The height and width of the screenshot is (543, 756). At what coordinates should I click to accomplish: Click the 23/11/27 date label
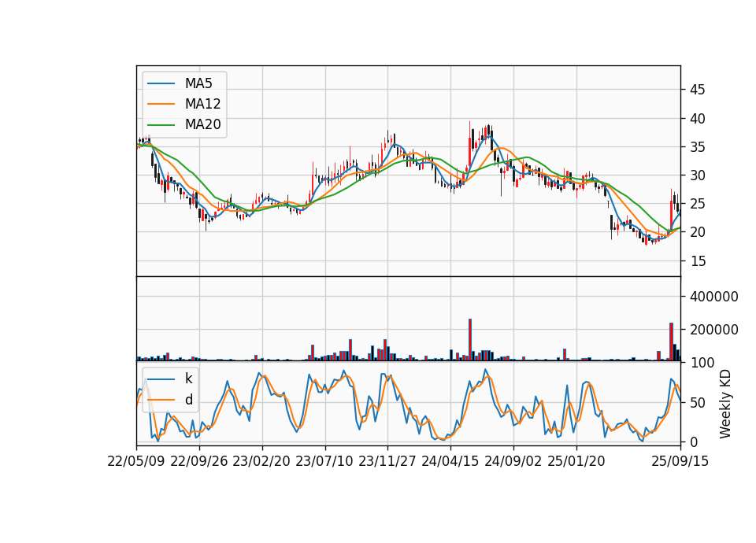[x=387, y=462]
